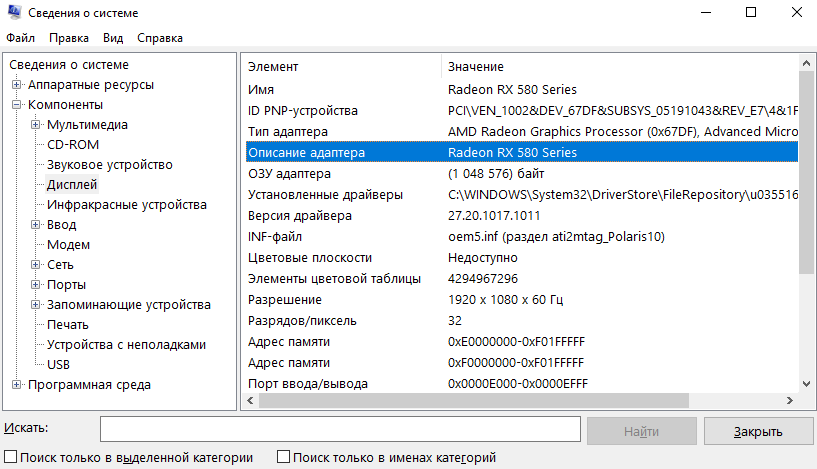
Task: Select the Дисплей tree item
Action: pyautogui.click(x=72, y=185)
